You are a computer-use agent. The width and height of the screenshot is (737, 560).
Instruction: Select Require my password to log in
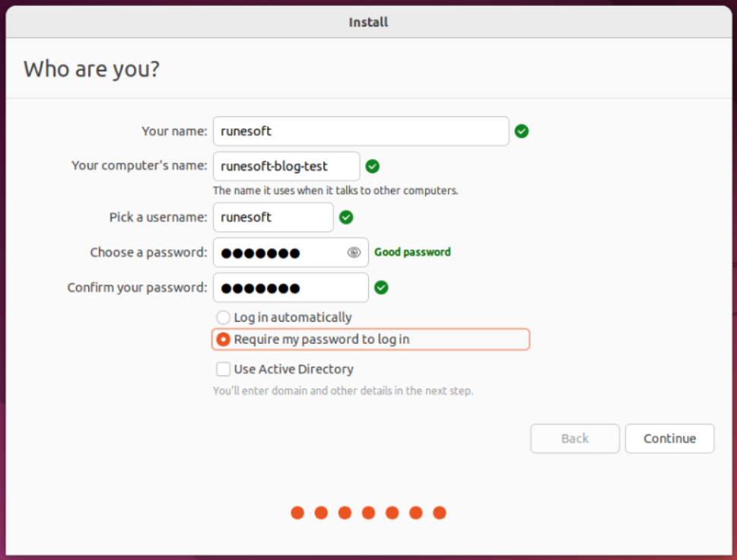tap(223, 339)
